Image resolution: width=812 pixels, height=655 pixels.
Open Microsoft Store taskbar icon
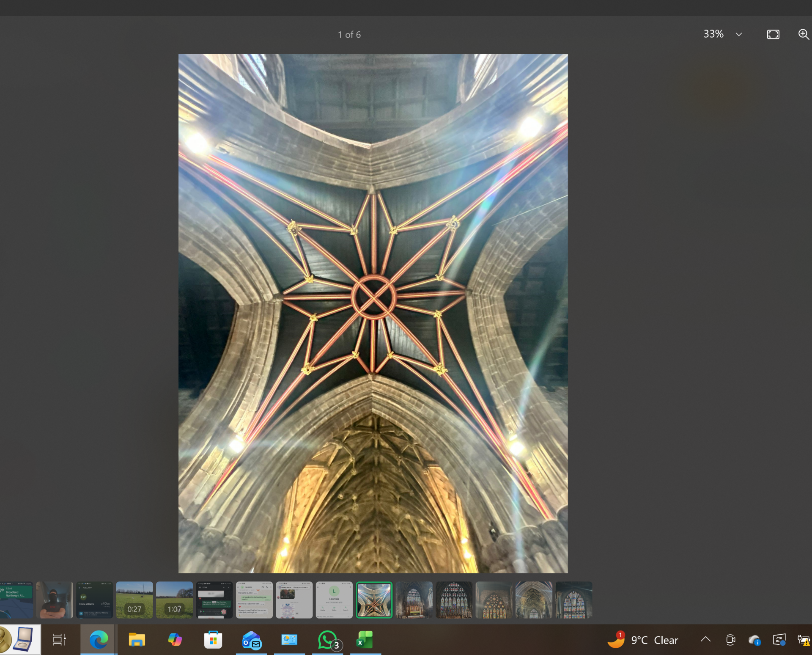click(x=213, y=640)
